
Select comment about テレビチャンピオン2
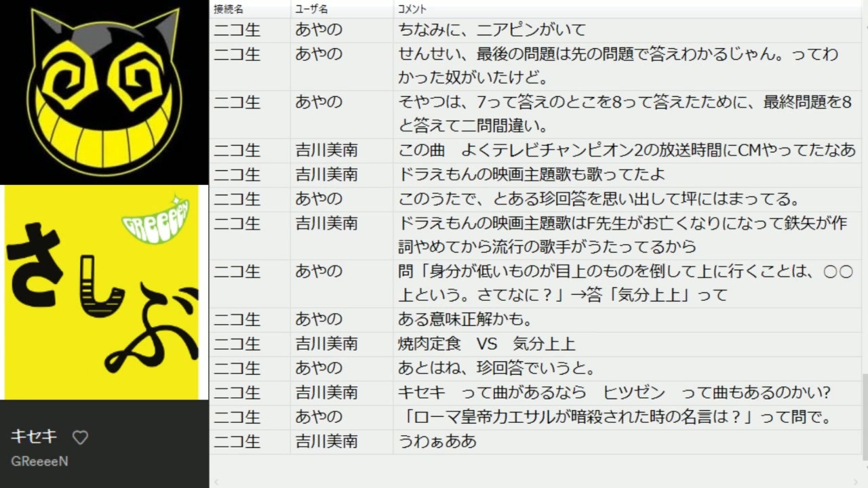point(627,151)
